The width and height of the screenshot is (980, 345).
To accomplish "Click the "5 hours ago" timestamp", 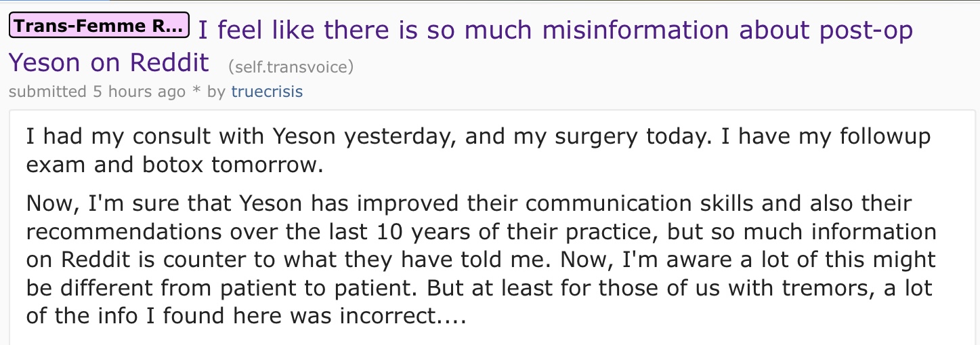I will (139, 92).
